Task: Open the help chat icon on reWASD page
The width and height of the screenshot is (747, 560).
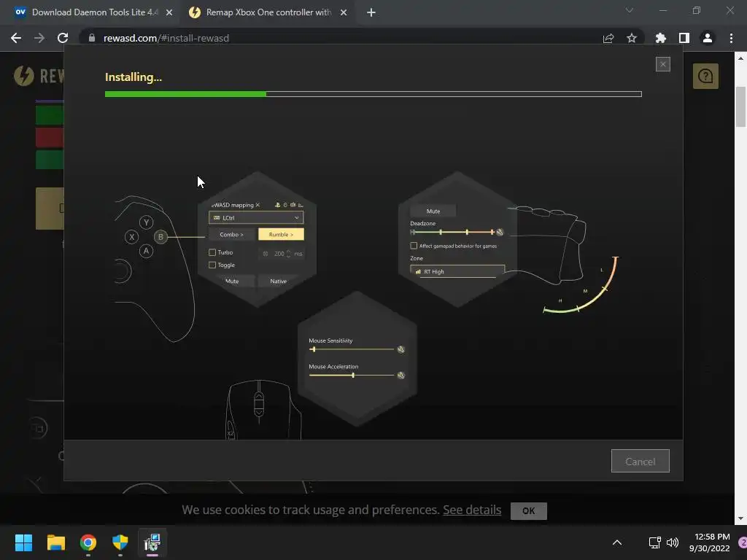Action: pos(705,76)
